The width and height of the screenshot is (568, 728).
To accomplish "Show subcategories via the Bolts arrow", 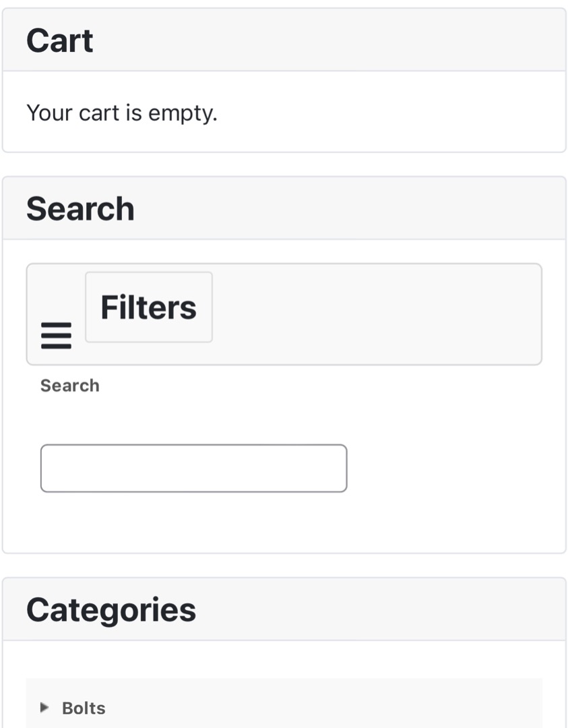I will (x=44, y=707).
